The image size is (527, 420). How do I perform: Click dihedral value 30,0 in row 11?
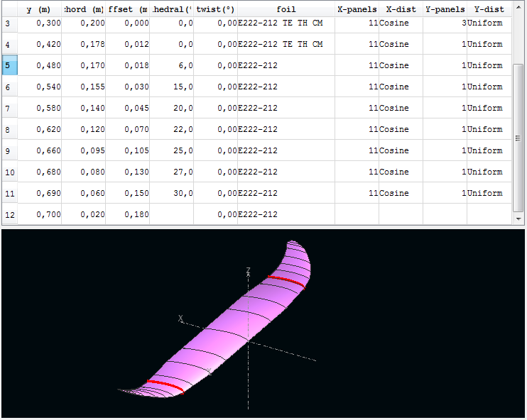tap(171, 193)
